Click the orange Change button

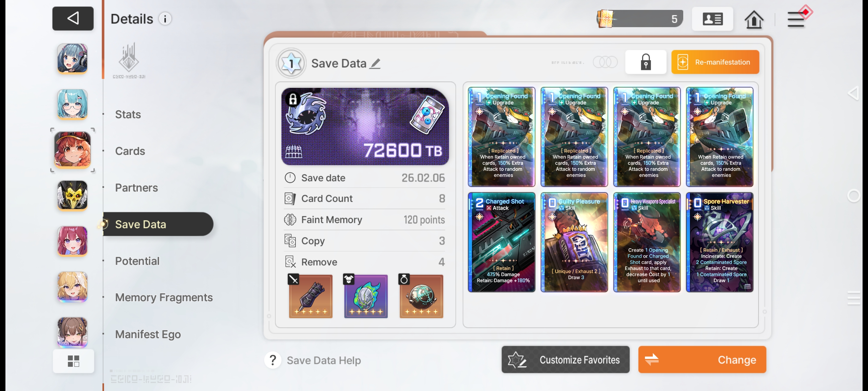701,359
